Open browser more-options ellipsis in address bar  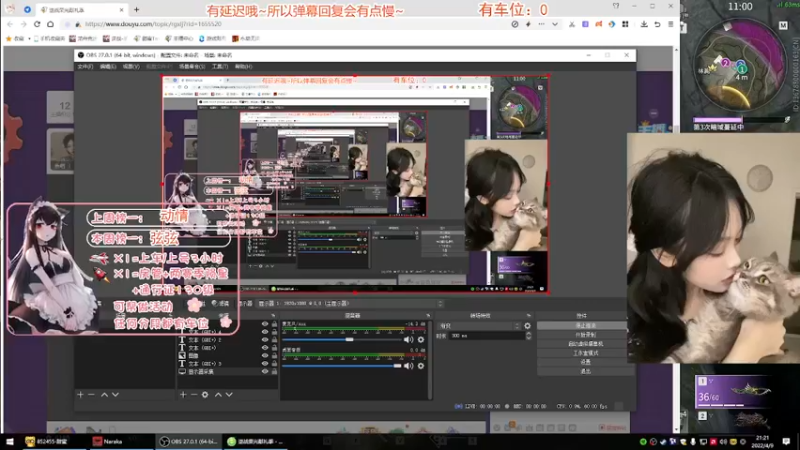(541, 24)
